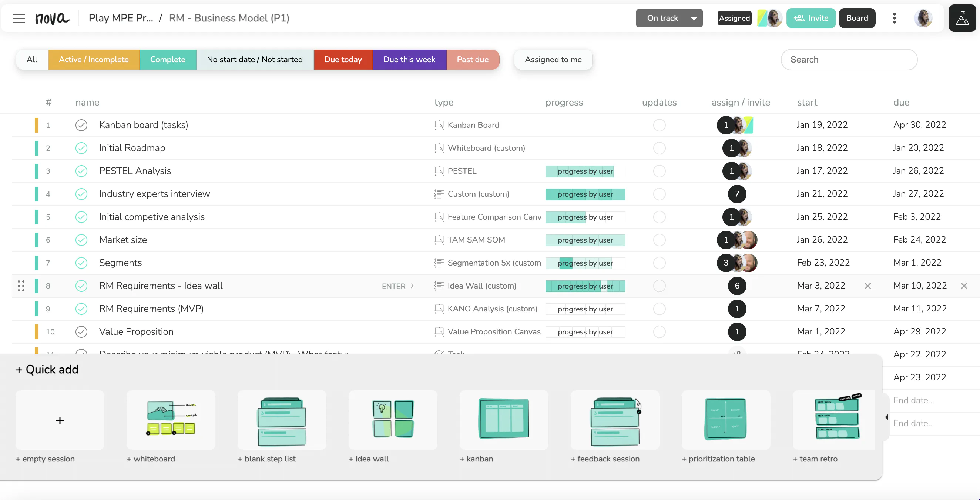Open assignees for Industry experts interview
The image size is (980, 500).
pos(737,194)
